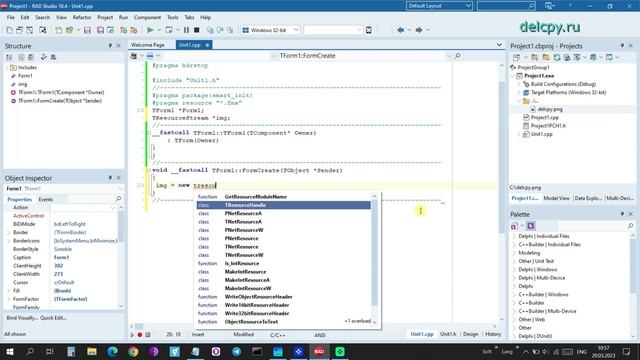Open the Windows 32-bit platform dropdown
This screenshot has width=640, height=360.
pyautogui.click(x=271, y=30)
